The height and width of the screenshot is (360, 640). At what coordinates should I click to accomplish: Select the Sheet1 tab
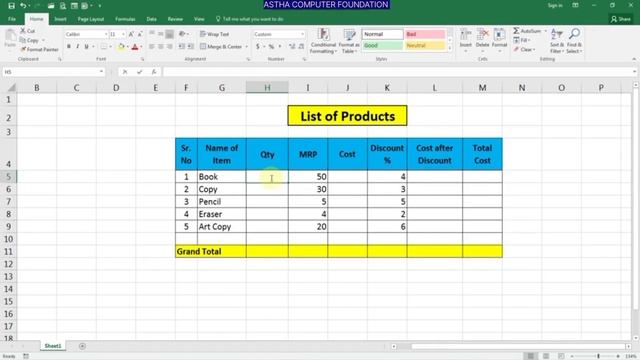pos(53,346)
